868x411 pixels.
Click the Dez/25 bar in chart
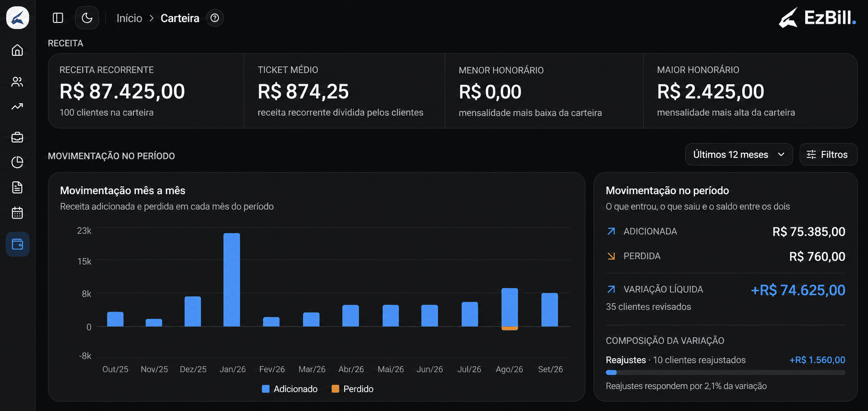tap(193, 311)
